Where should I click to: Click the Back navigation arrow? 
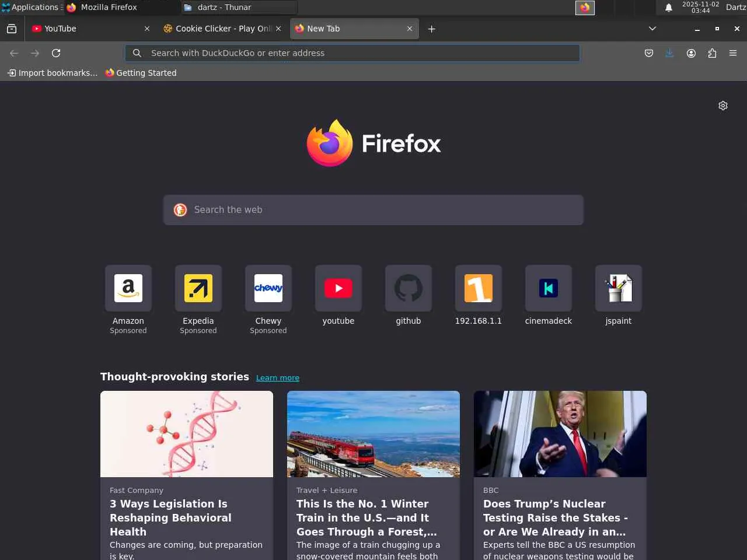pos(14,53)
